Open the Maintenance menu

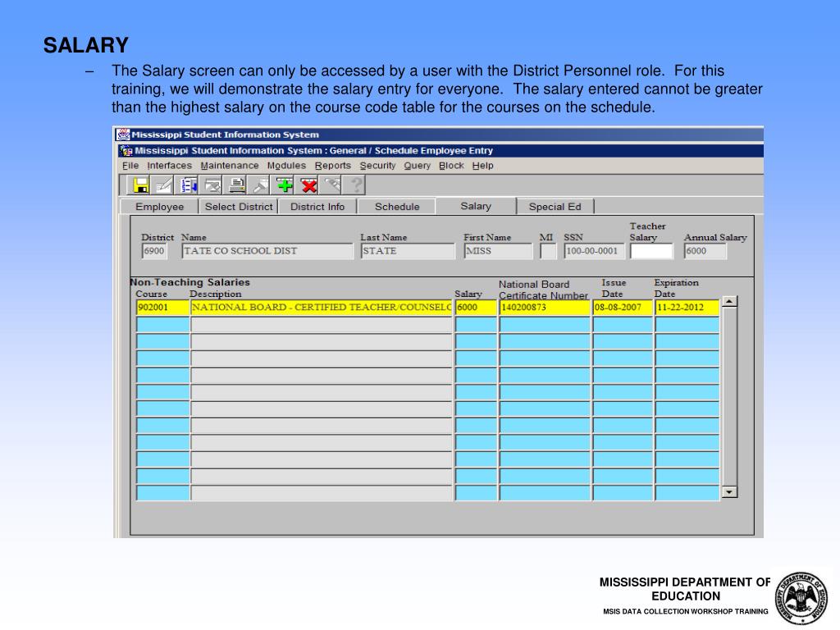230,166
